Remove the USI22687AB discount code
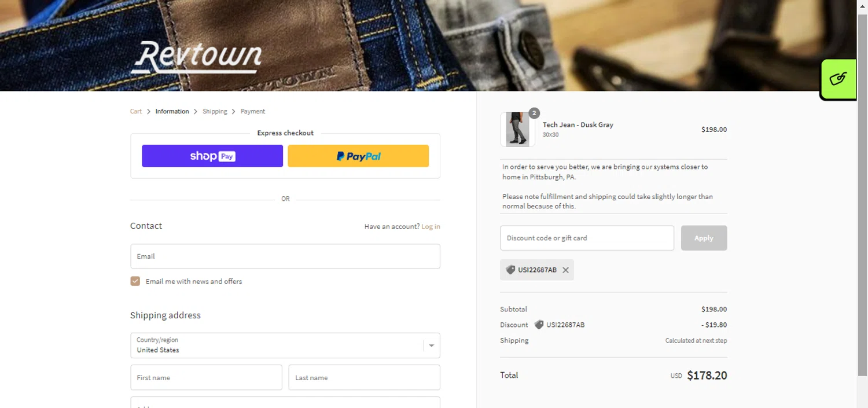The height and width of the screenshot is (408, 868). coord(565,270)
